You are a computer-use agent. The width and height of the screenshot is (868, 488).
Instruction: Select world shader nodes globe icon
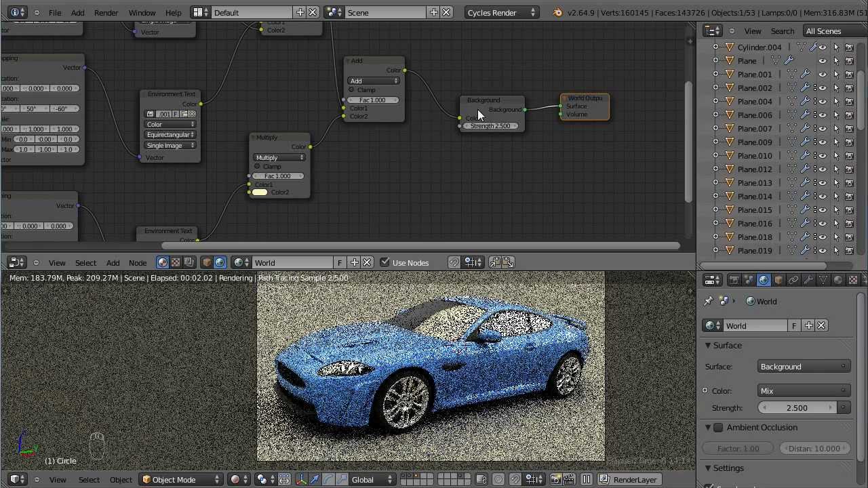(x=220, y=262)
